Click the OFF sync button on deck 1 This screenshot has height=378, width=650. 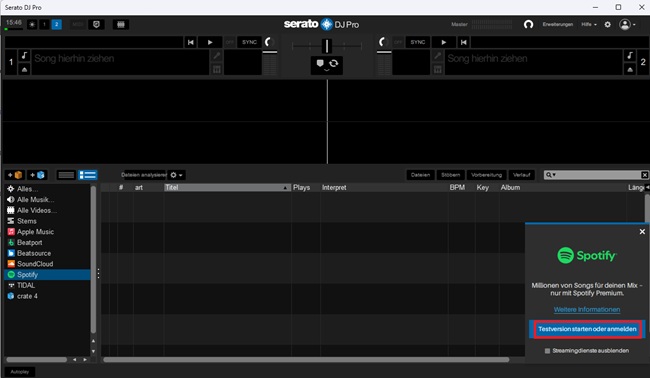(x=229, y=42)
